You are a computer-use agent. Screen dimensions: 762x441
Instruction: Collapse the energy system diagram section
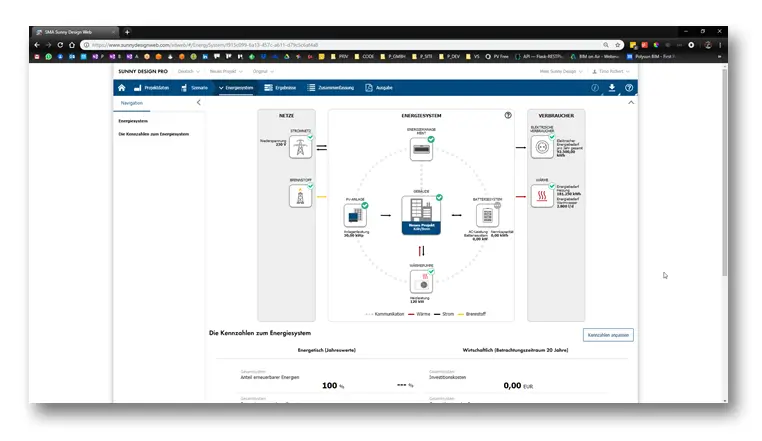pos(631,103)
